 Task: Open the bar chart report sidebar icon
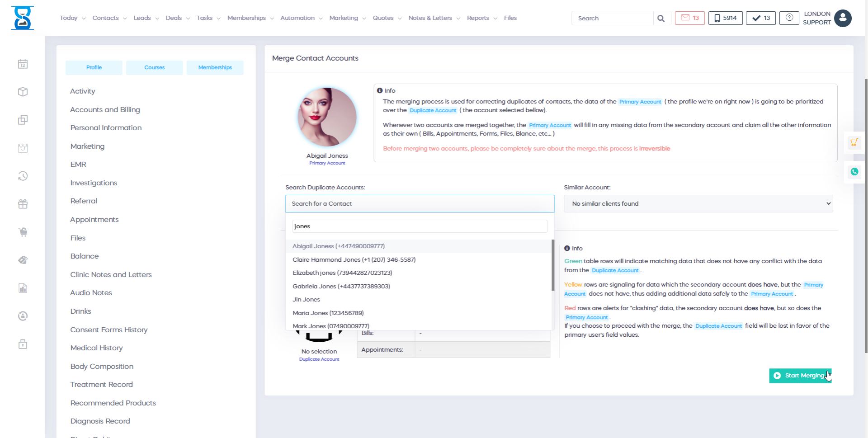tap(23, 288)
